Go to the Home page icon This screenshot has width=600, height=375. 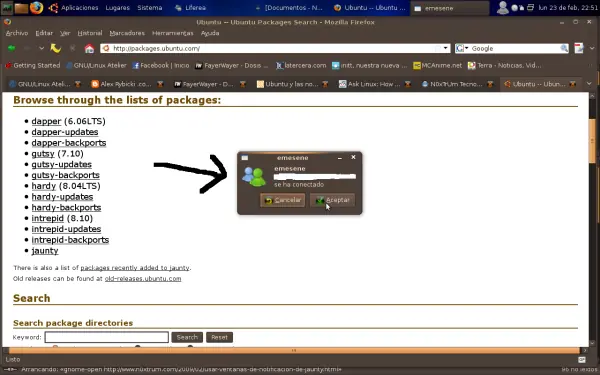pos(89,48)
